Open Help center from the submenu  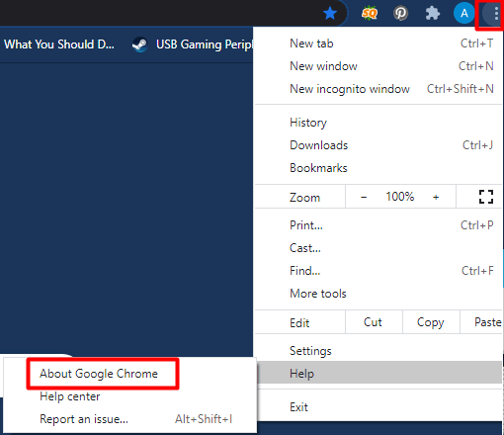(x=129, y=396)
